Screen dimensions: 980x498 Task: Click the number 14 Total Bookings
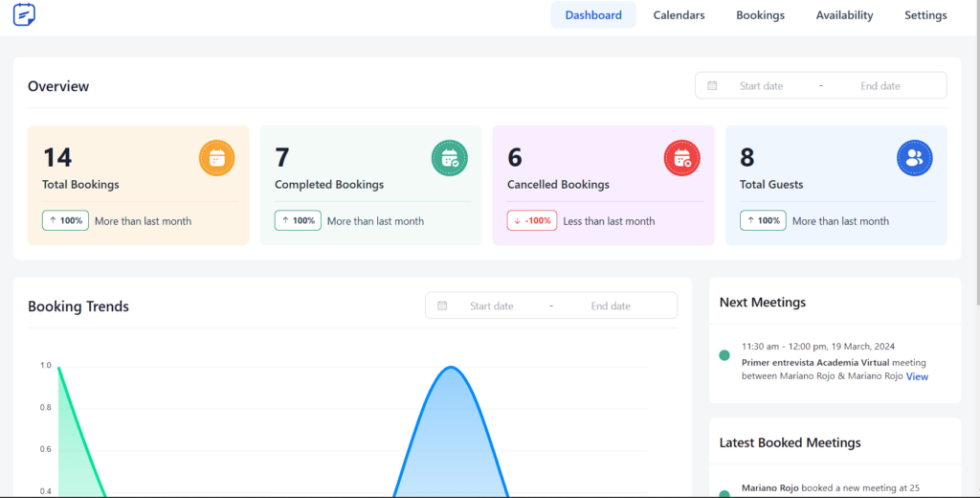click(x=56, y=157)
